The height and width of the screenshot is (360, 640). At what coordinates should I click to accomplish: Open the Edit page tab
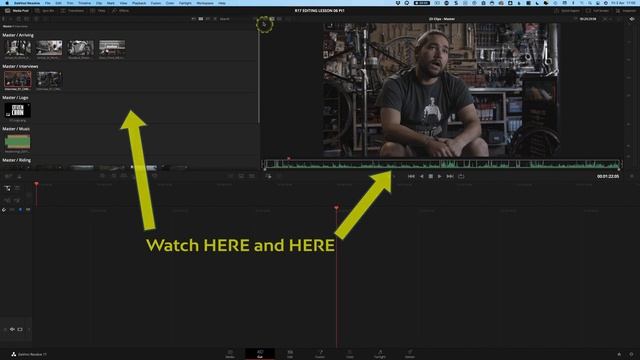290,354
